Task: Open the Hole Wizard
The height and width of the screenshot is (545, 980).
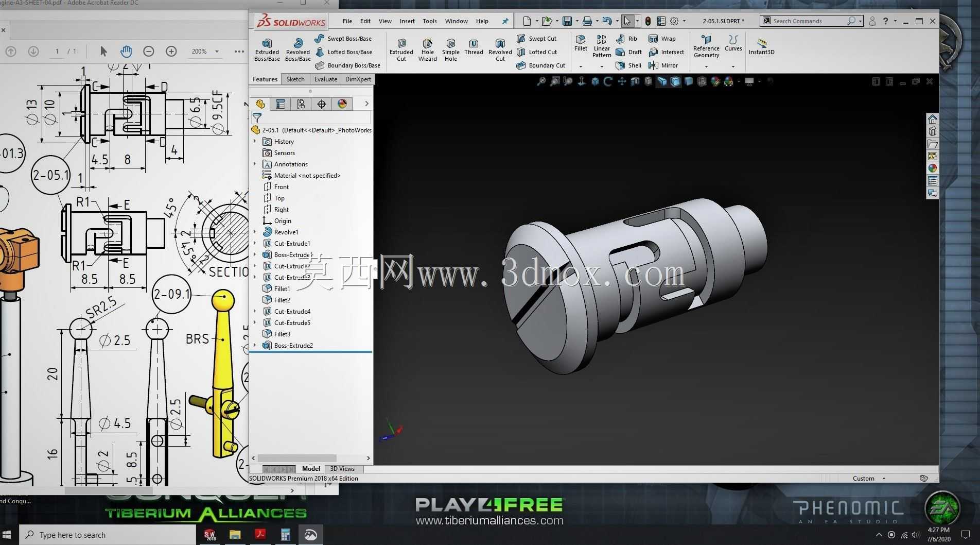Action: (427, 49)
